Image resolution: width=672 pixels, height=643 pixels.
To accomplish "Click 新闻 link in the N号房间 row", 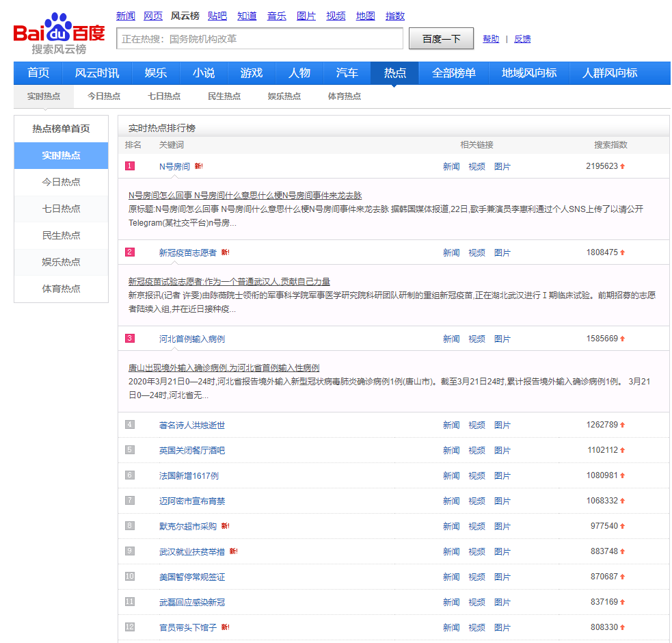I will click(451, 166).
